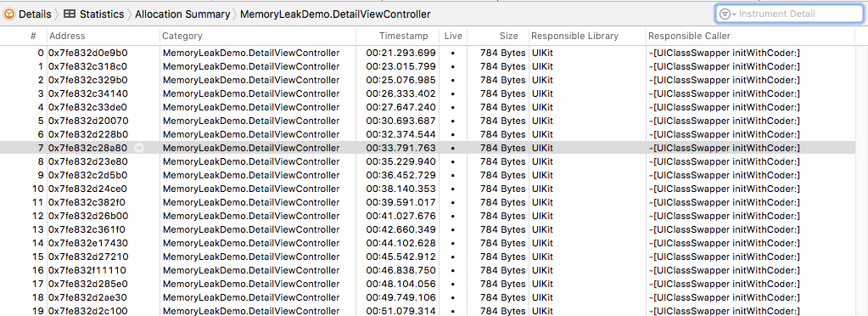Click timestamp 00:38.140.353

point(400,189)
